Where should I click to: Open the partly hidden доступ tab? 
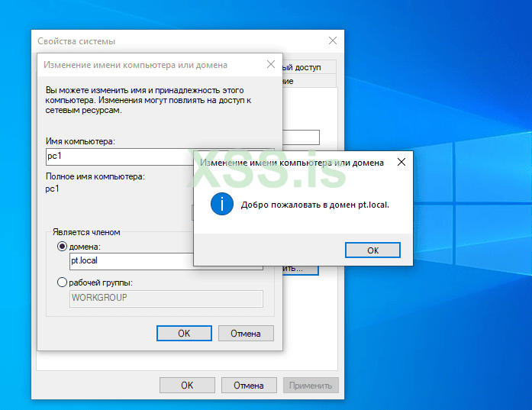coord(309,67)
